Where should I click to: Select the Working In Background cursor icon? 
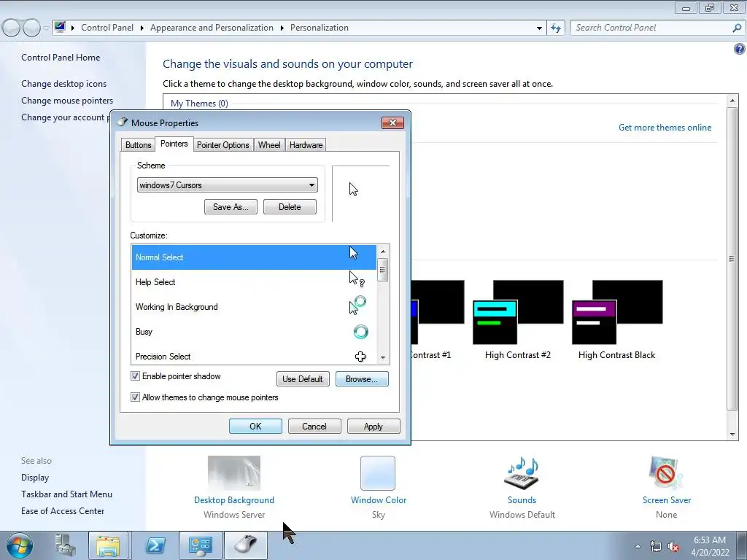coord(357,306)
